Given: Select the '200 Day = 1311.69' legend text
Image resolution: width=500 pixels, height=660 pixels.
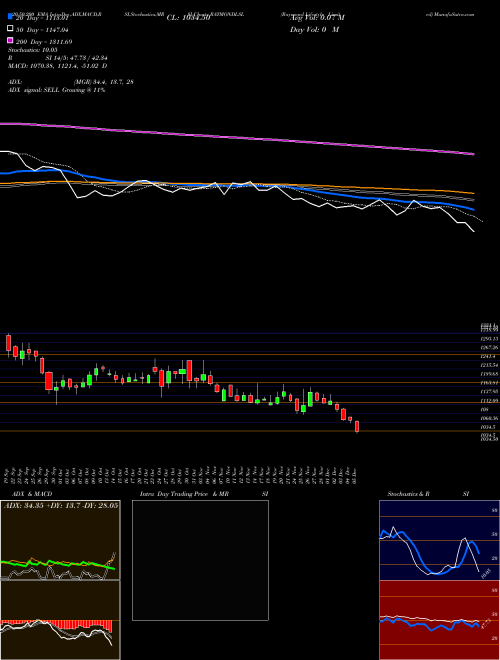Looking at the screenshot, I should tap(44, 42).
